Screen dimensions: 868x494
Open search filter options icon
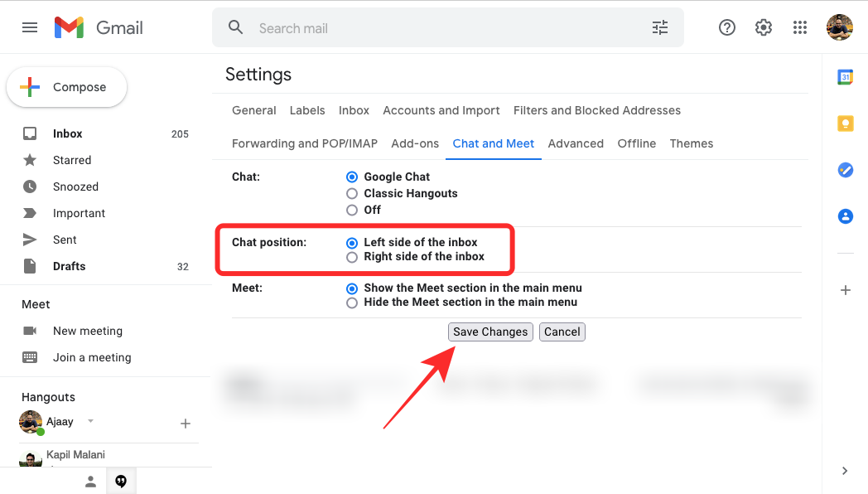coord(660,27)
